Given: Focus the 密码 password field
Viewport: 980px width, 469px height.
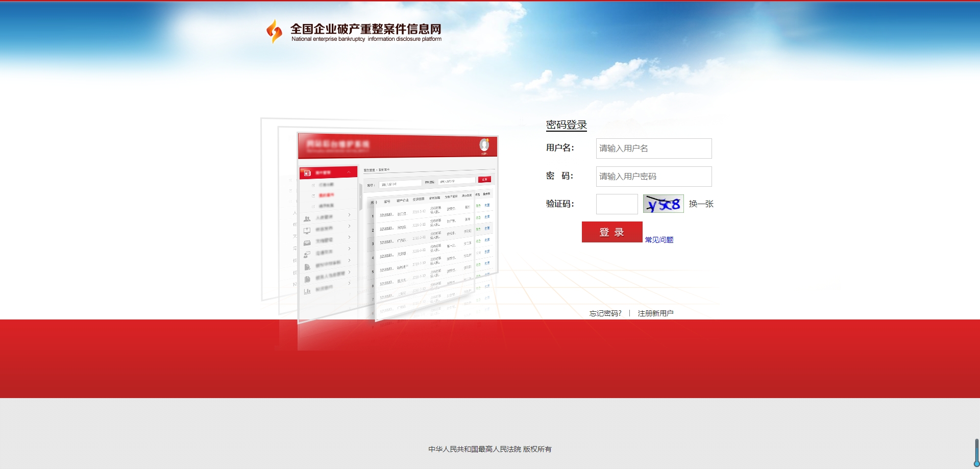Looking at the screenshot, I should 653,177.
